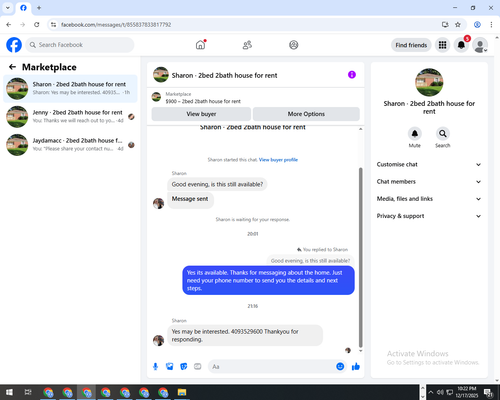Screen dimensions: 500x400
Task: Focus the Search Facebook field
Action: [80, 45]
